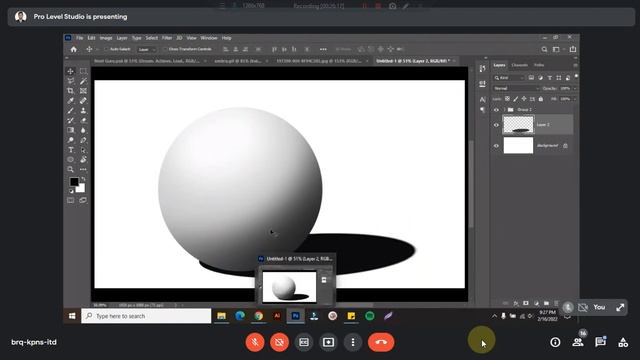The height and width of the screenshot is (360, 640).
Task: Select the Crop tool
Action: point(71,91)
